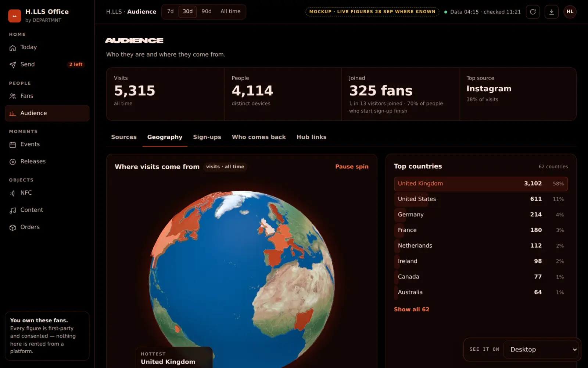Click the Orders box icon

pyautogui.click(x=12, y=227)
